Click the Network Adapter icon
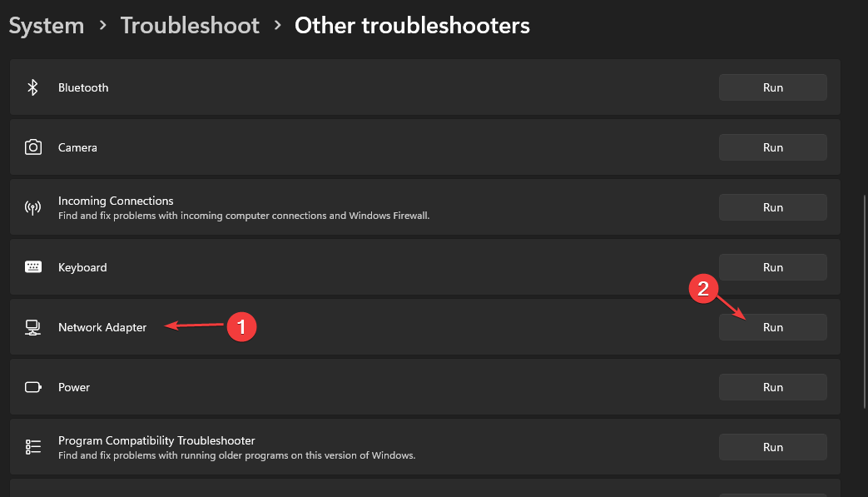This screenshot has width=868, height=497. 33,327
